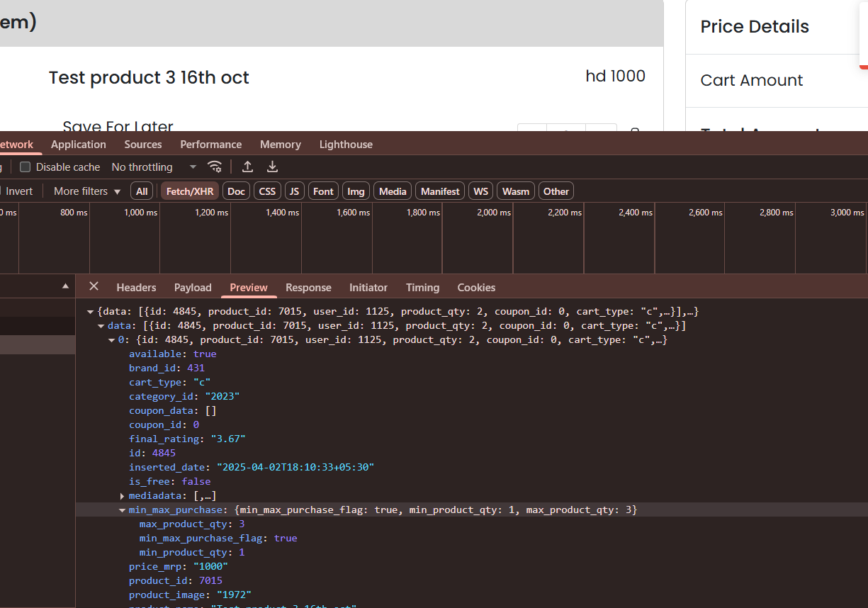Open the Initiator tab
The height and width of the screenshot is (608, 868).
[368, 288]
